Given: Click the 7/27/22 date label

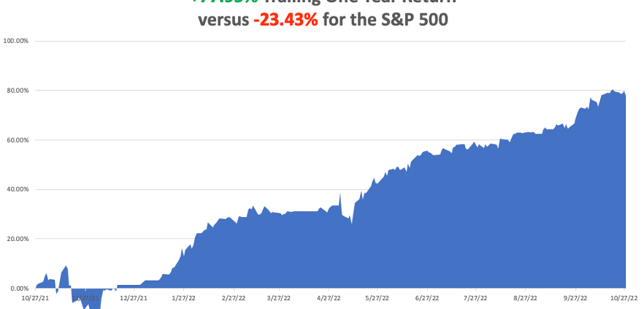Looking at the screenshot, I should point(476,298).
